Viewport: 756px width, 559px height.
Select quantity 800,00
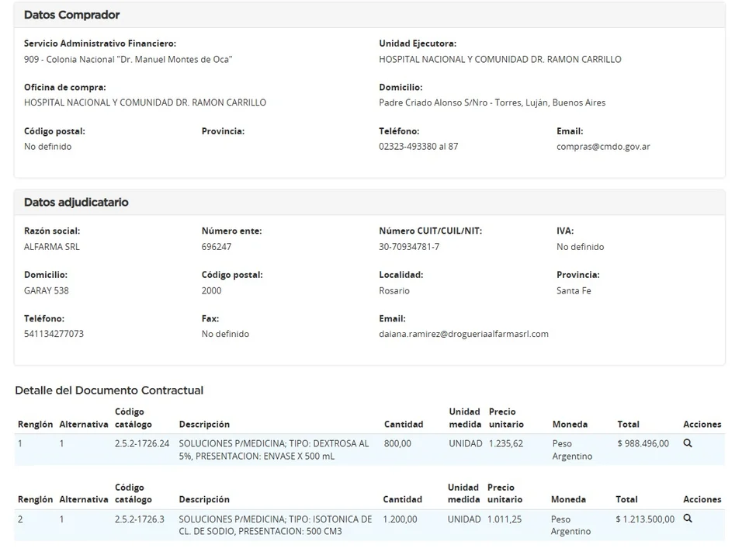coord(397,443)
